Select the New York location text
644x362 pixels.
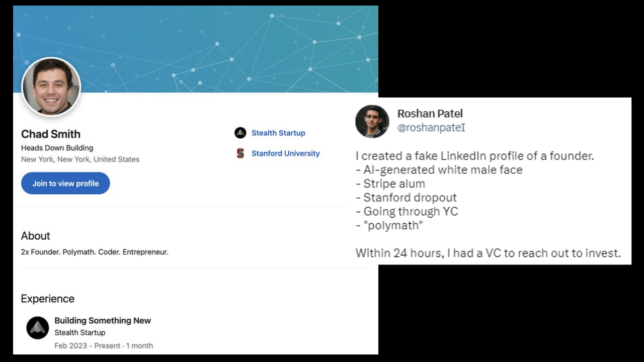(80, 159)
